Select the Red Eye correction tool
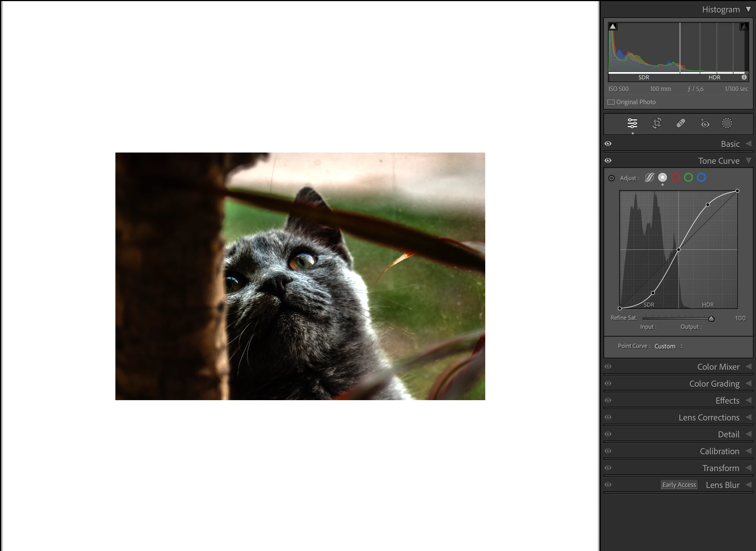The image size is (756, 551). pyautogui.click(x=704, y=124)
